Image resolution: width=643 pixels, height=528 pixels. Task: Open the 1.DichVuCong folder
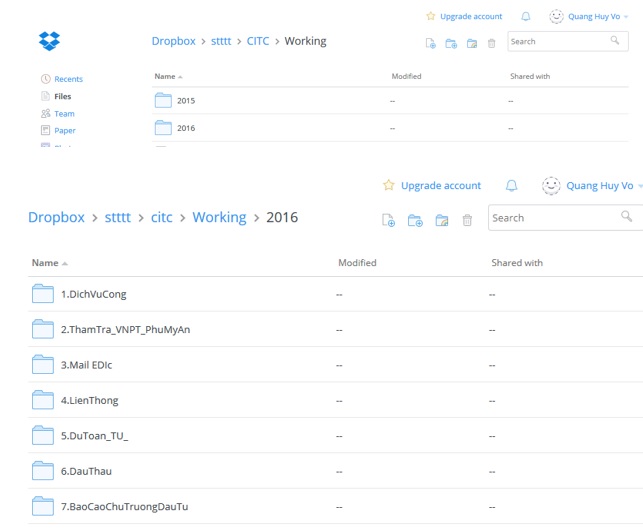click(94, 294)
